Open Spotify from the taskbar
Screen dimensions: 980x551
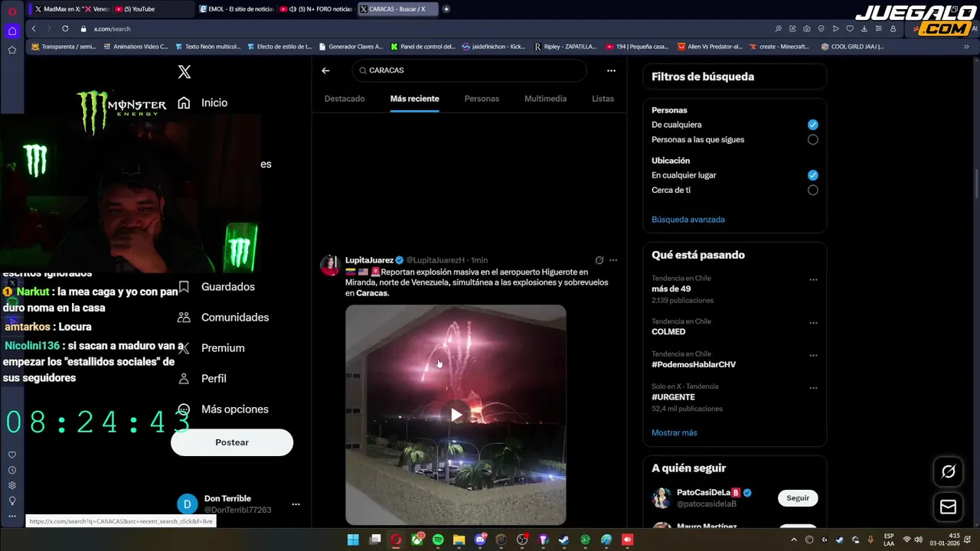click(x=438, y=540)
